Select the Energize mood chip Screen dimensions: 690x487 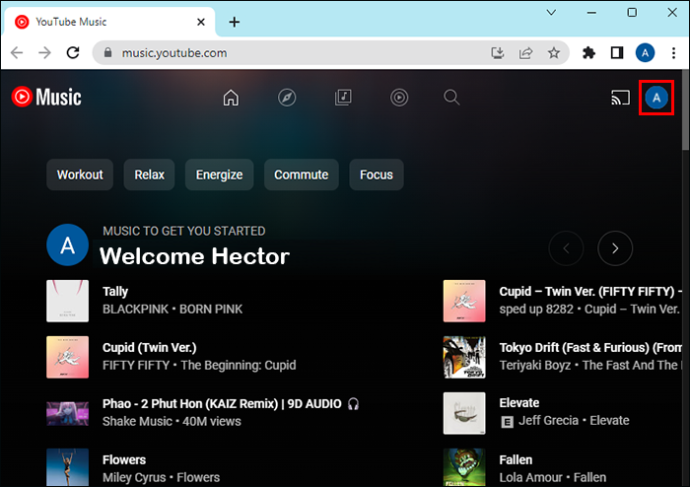pos(219,175)
